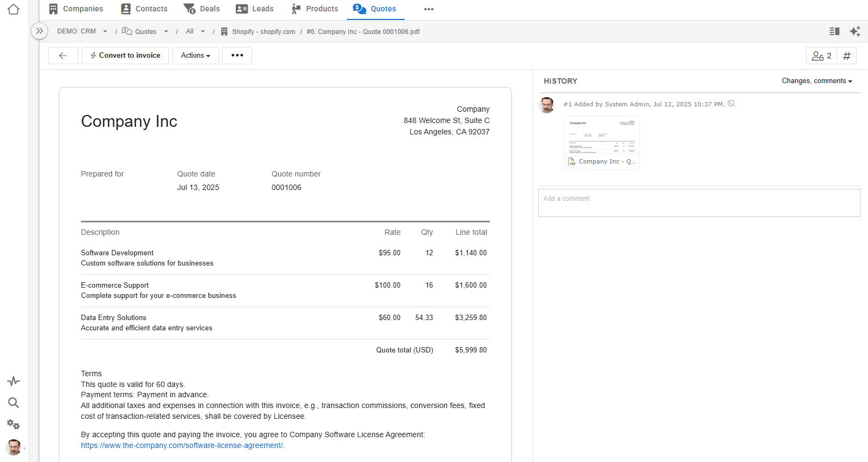This screenshot has height=462, width=868.
Task: Click the HISTORY panel heading
Action: [561, 81]
